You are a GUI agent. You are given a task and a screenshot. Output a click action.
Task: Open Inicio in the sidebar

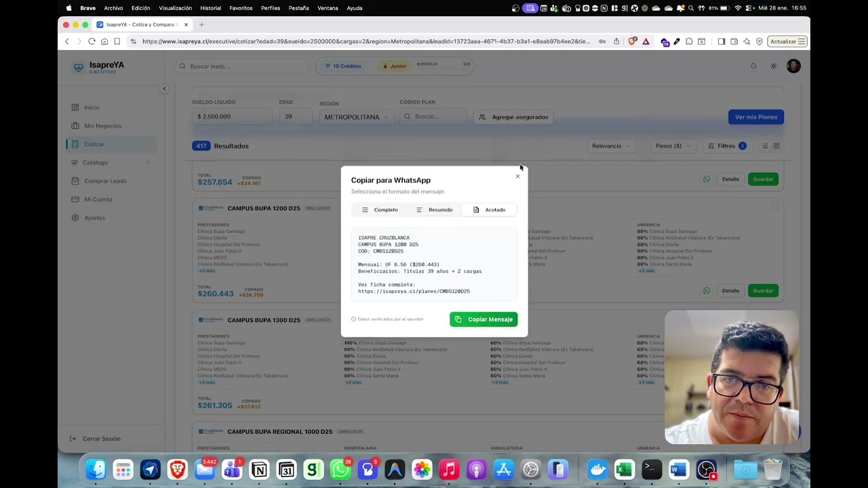pos(92,107)
